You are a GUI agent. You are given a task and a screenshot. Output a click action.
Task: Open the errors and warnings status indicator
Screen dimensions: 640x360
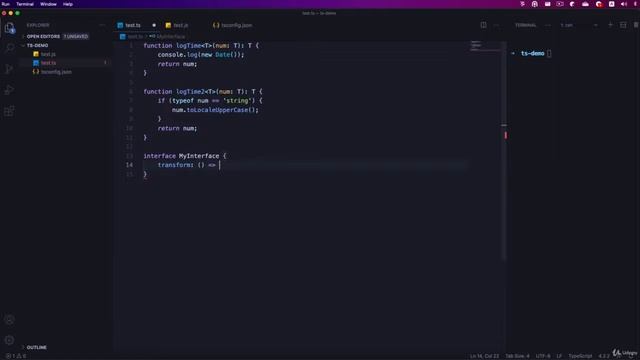[x=16, y=356]
